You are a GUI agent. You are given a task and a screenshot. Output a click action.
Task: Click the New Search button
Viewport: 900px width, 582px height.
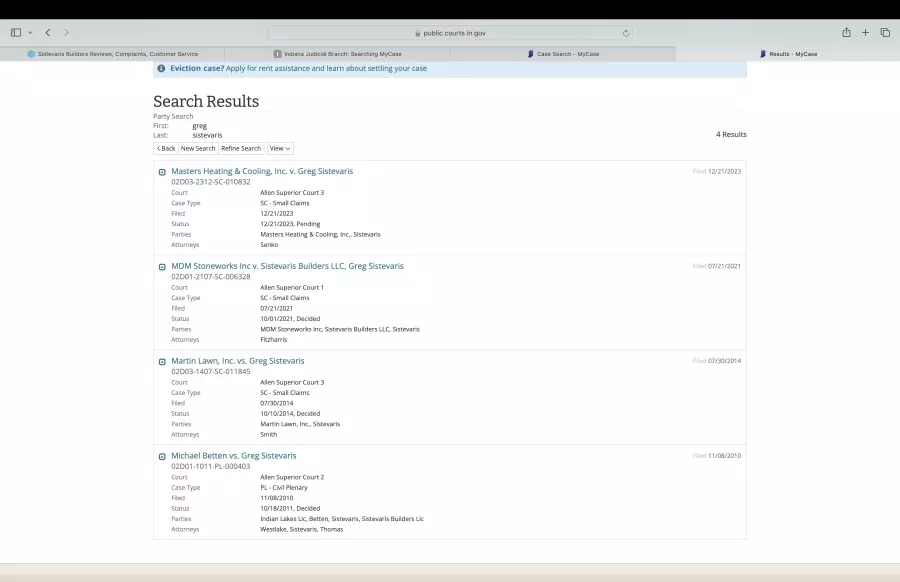click(x=198, y=148)
